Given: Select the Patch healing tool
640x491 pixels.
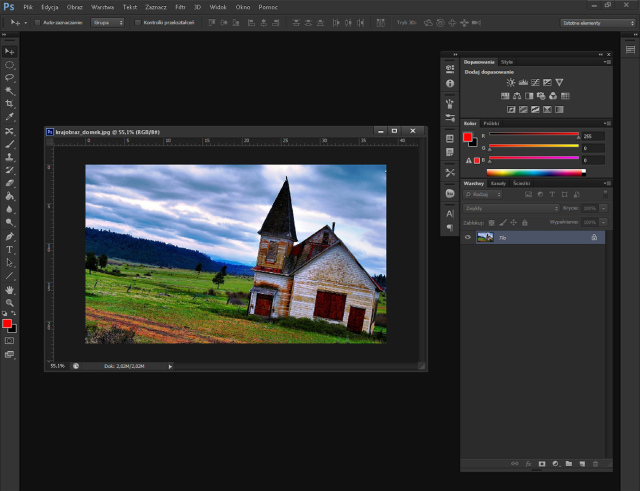Looking at the screenshot, I should point(9,131).
